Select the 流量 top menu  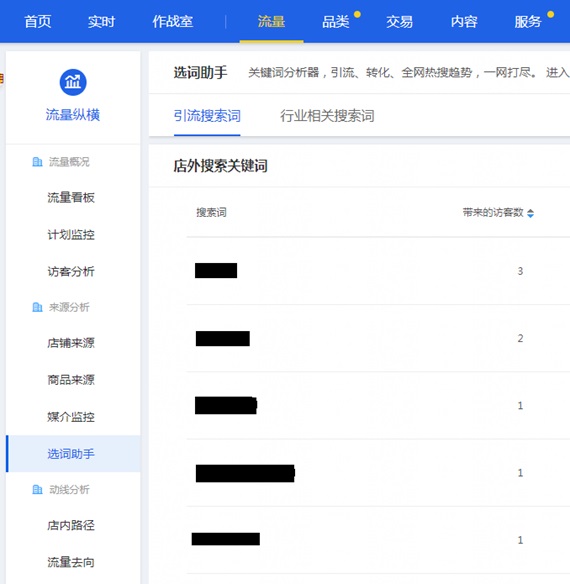click(x=271, y=22)
